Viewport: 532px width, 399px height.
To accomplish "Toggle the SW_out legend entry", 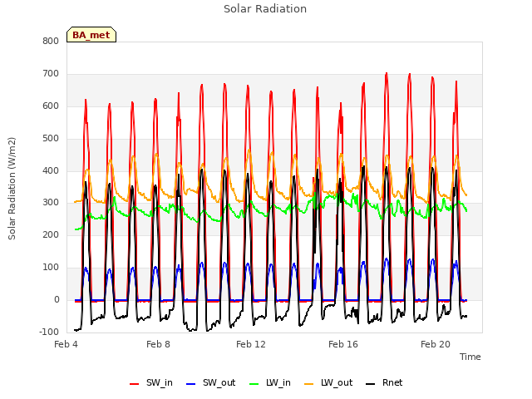I will coord(210,383).
